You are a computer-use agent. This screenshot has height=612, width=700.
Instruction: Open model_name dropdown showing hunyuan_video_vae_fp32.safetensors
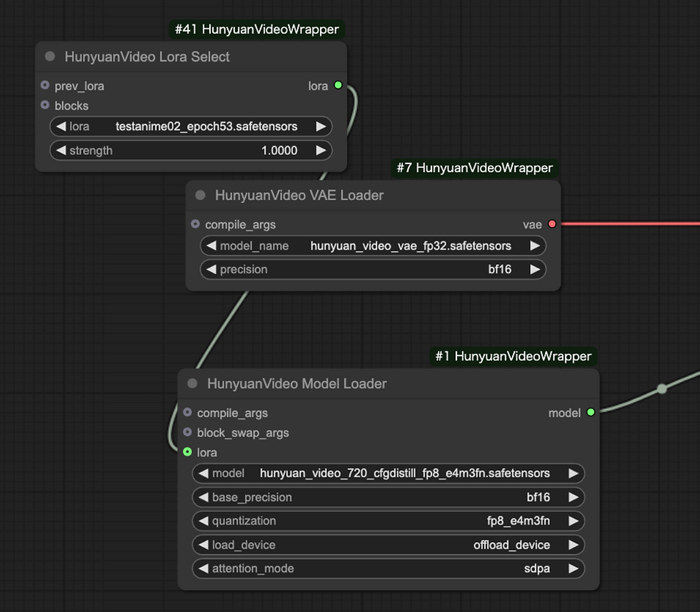373,246
